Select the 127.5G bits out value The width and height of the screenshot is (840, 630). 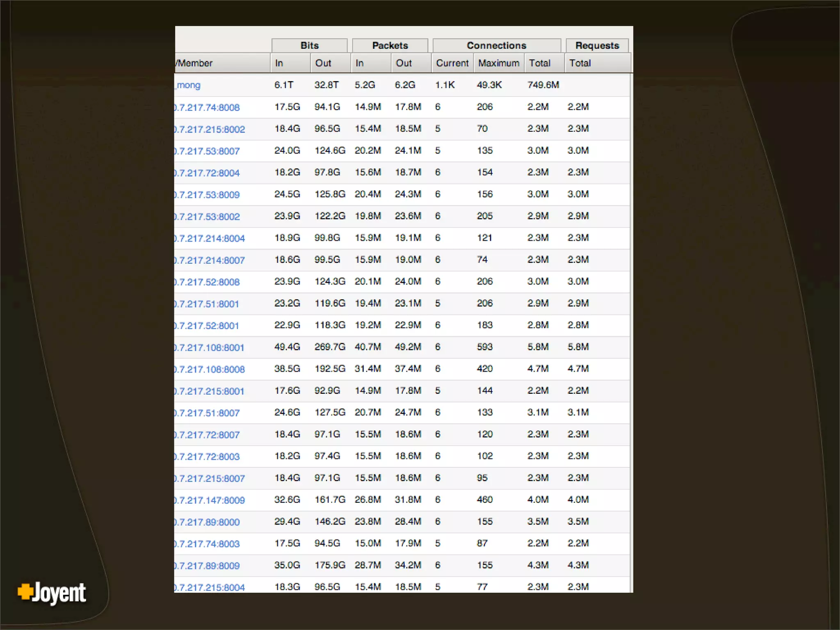[330, 412]
